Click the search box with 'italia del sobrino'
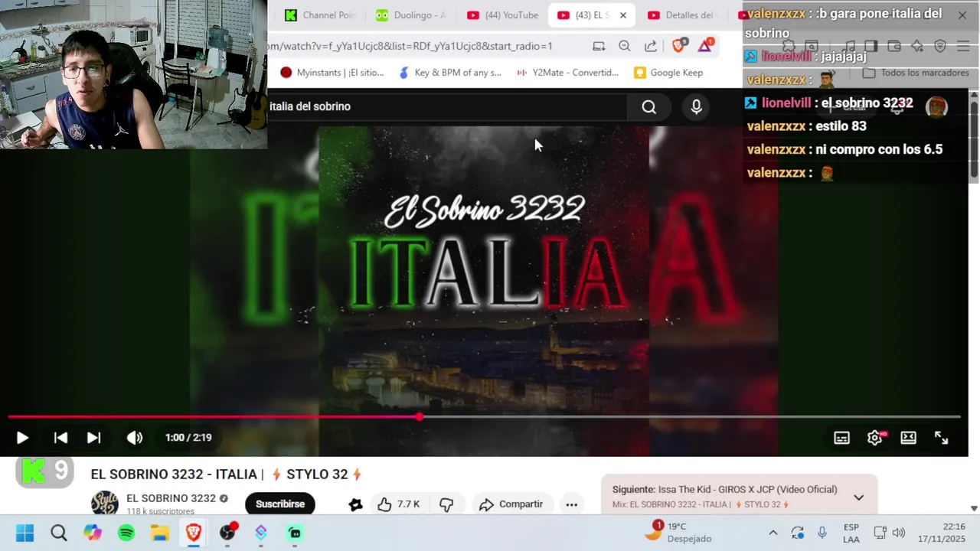Image resolution: width=980 pixels, height=551 pixels. pos(448,106)
